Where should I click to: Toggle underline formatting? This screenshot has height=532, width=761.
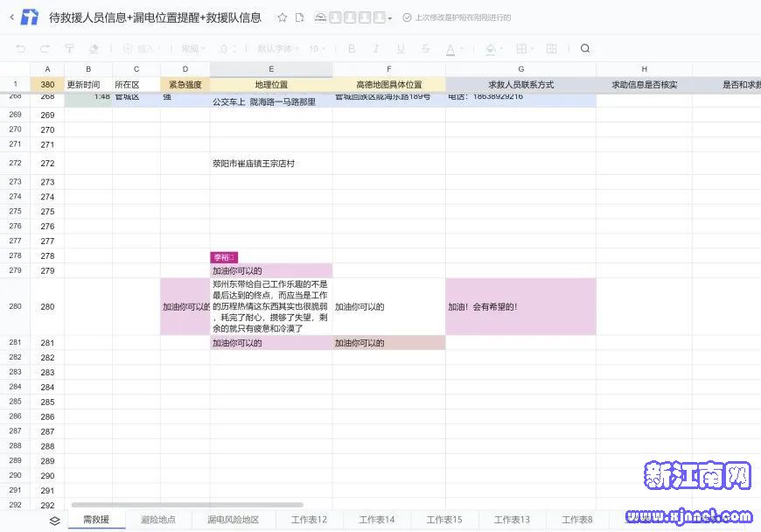click(x=401, y=48)
